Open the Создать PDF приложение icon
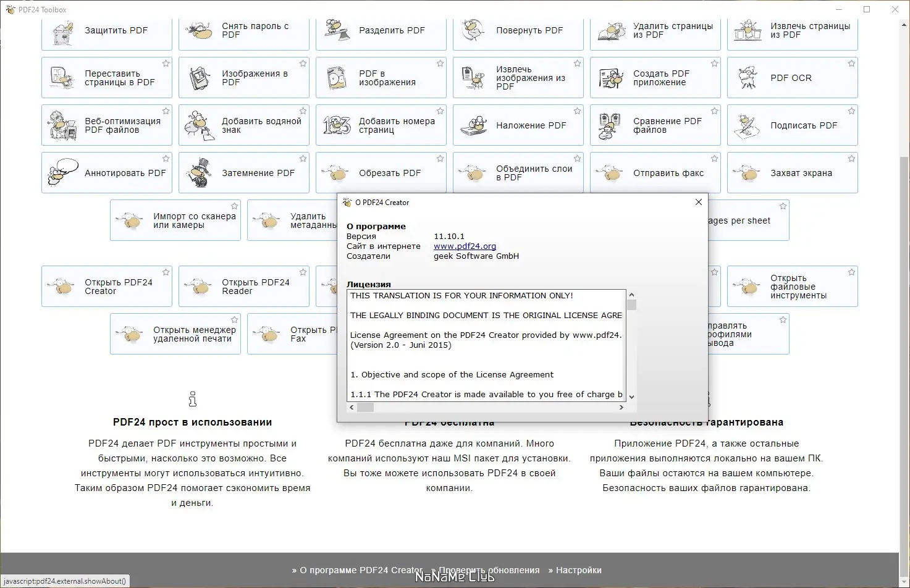This screenshot has width=910, height=588. click(x=612, y=78)
